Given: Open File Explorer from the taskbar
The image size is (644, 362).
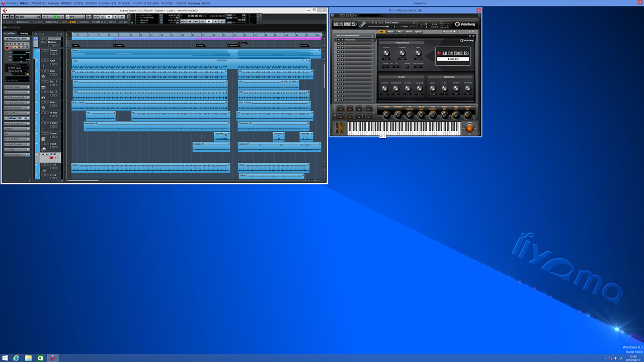Looking at the screenshot, I should click(x=29, y=357).
